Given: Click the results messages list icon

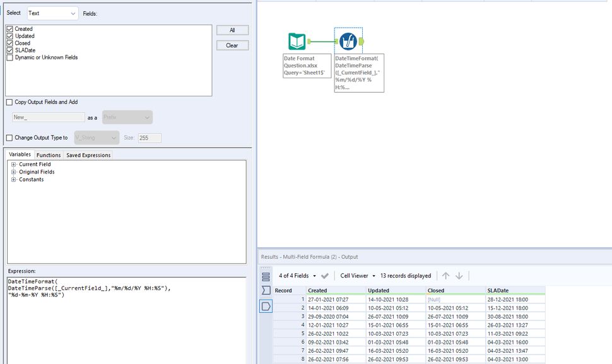Looking at the screenshot, I should [x=266, y=277].
